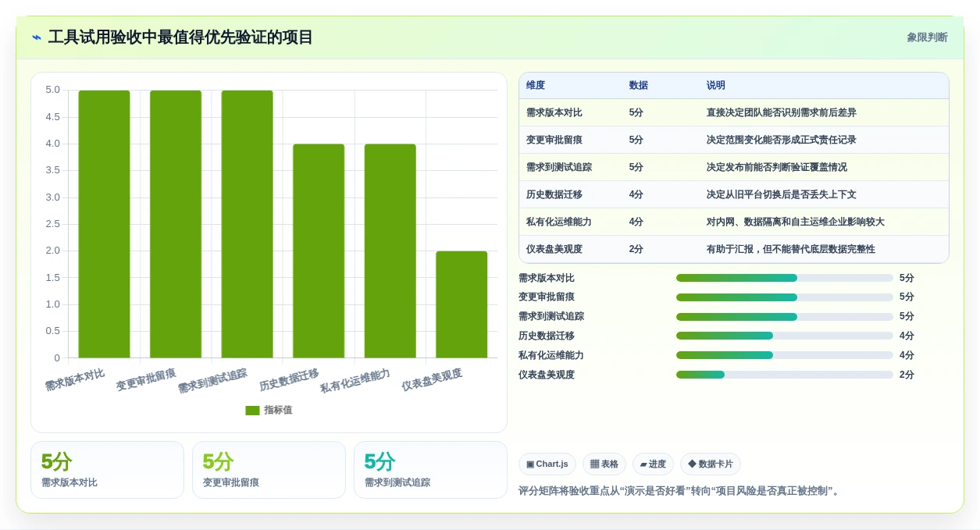Click the 数据 column header
Viewport: 980px width, 530px height.
pos(639,86)
